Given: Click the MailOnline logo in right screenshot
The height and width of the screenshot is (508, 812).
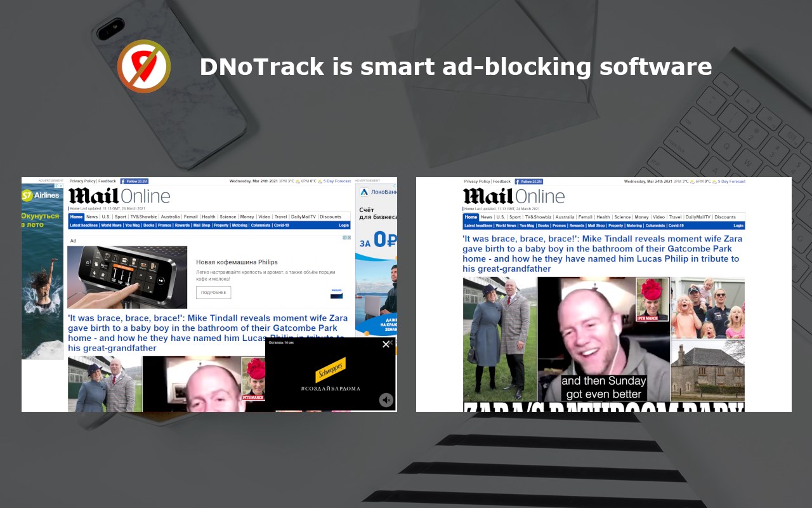Looking at the screenshot, I should [514, 196].
